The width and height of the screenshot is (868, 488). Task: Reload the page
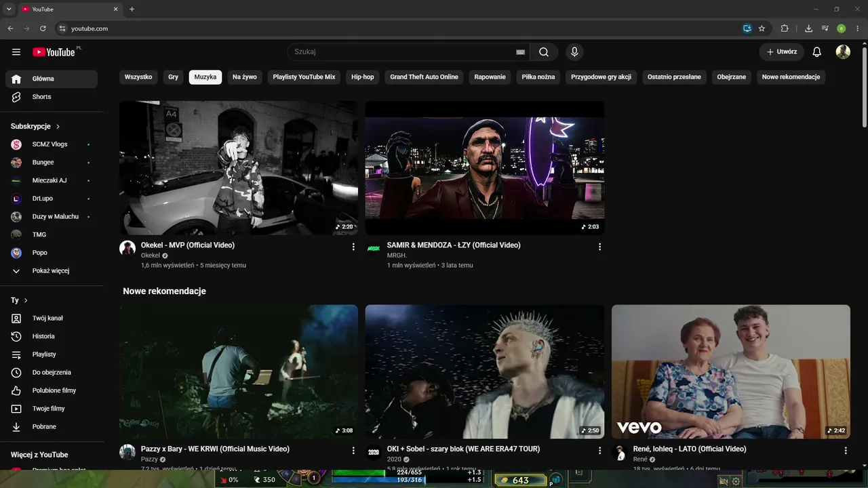point(43,28)
